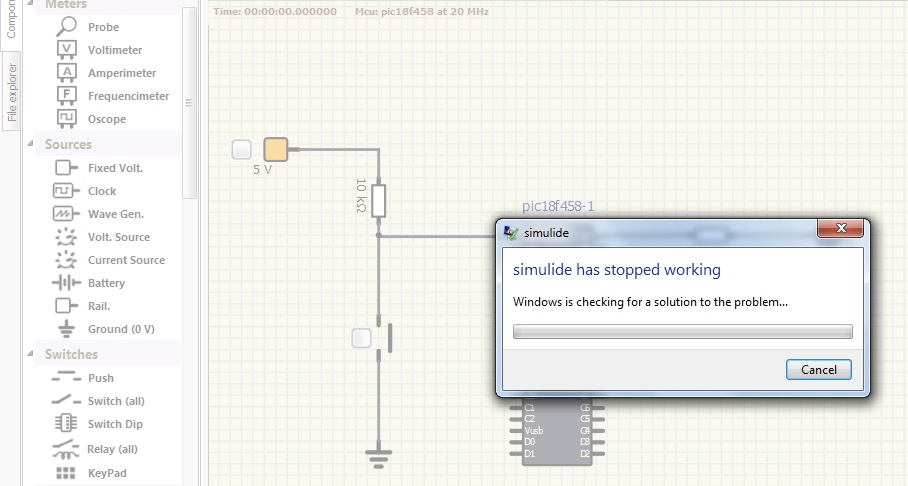This screenshot has height=486, width=908.
Task: Click the 'Clock' list label
Action: click(102, 191)
